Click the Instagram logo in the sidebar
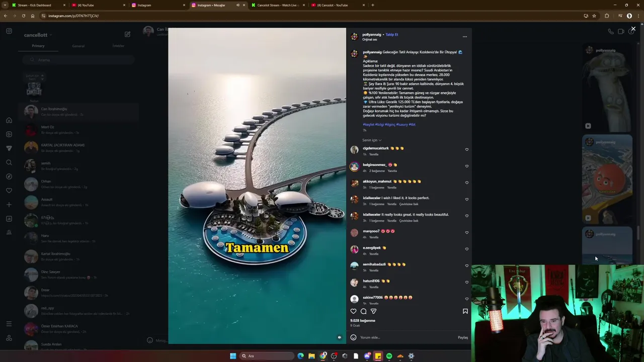 (x=9, y=31)
